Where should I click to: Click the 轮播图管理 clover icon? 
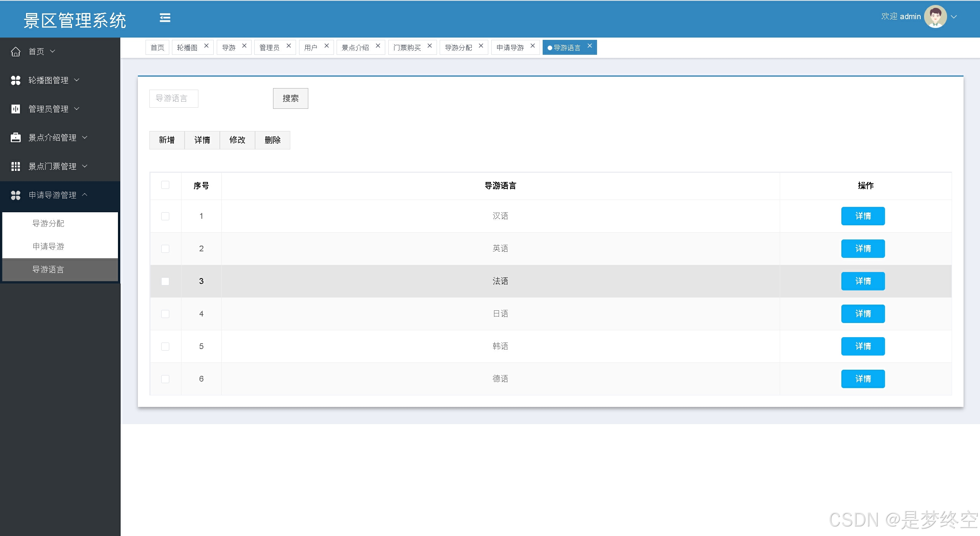pos(16,80)
